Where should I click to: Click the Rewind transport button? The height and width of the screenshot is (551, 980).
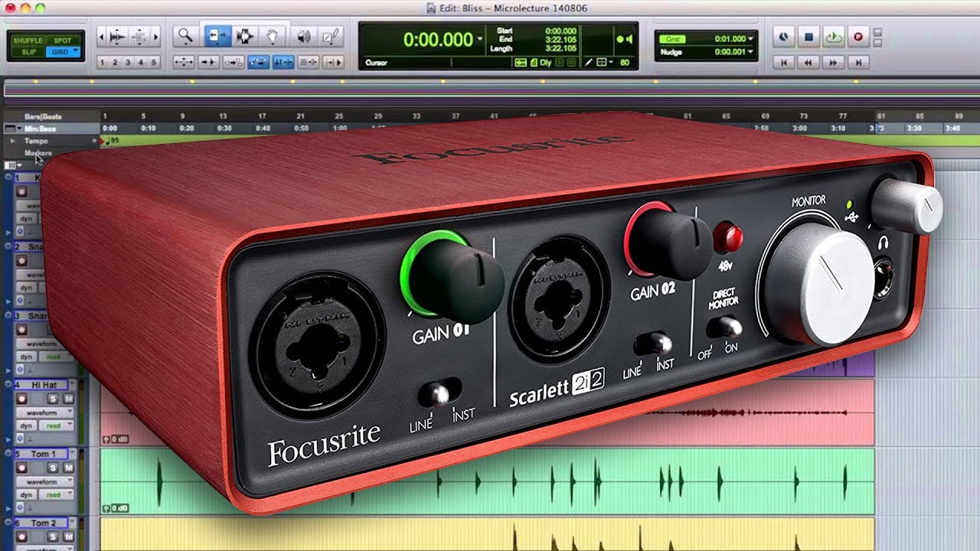point(808,62)
